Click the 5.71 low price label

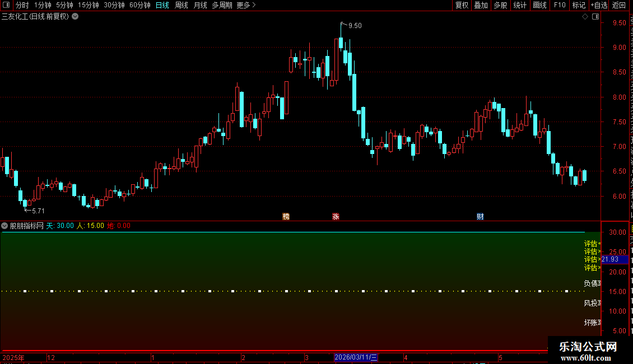38,211
